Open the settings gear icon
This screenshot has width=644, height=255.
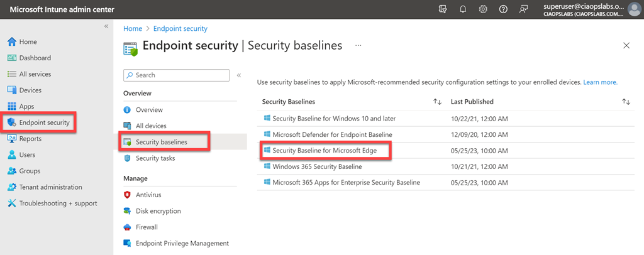[483, 9]
